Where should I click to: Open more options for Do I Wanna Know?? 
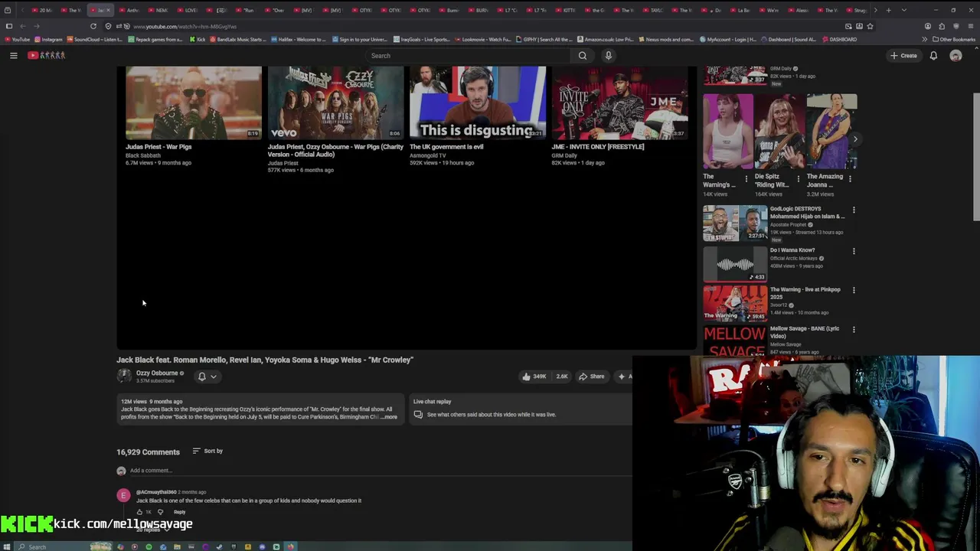point(854,251)
